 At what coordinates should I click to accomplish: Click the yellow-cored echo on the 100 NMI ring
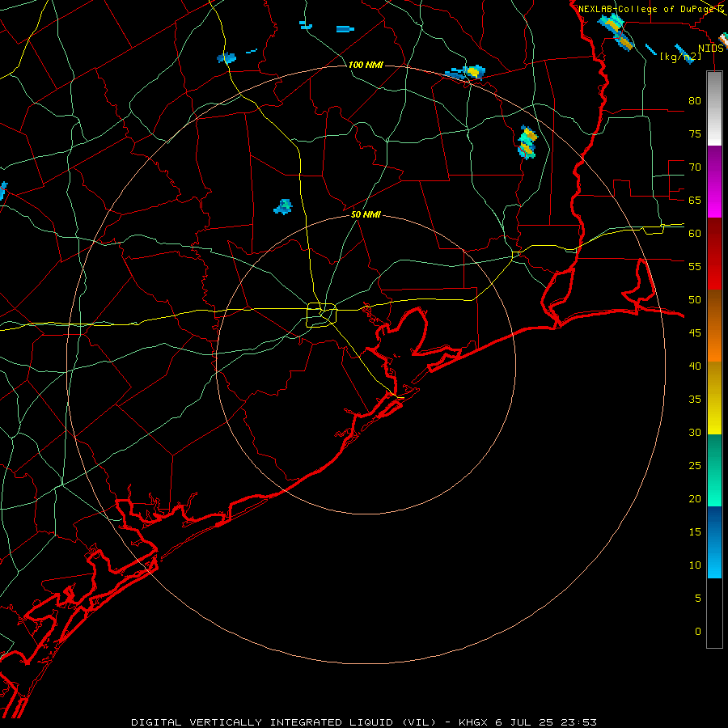[466, 73]
